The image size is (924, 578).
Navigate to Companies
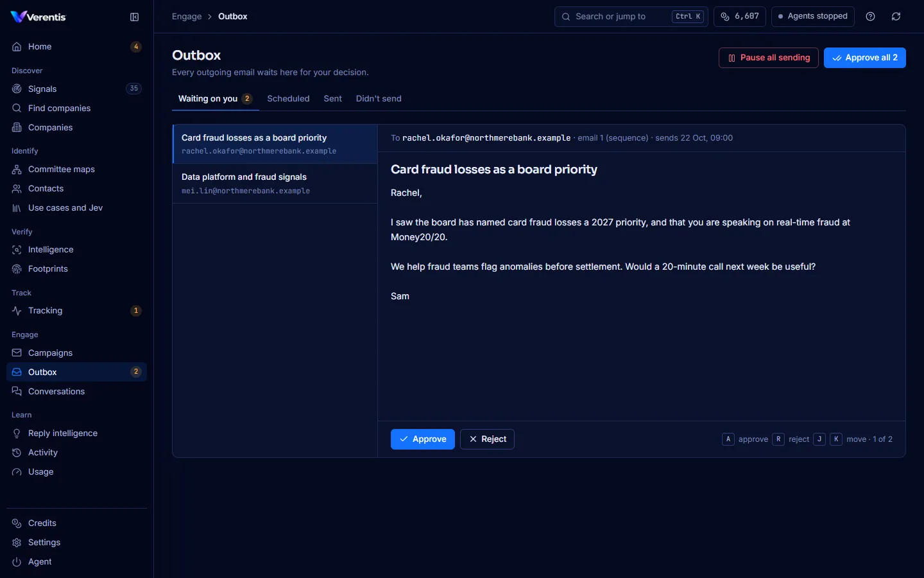(76, 127)
